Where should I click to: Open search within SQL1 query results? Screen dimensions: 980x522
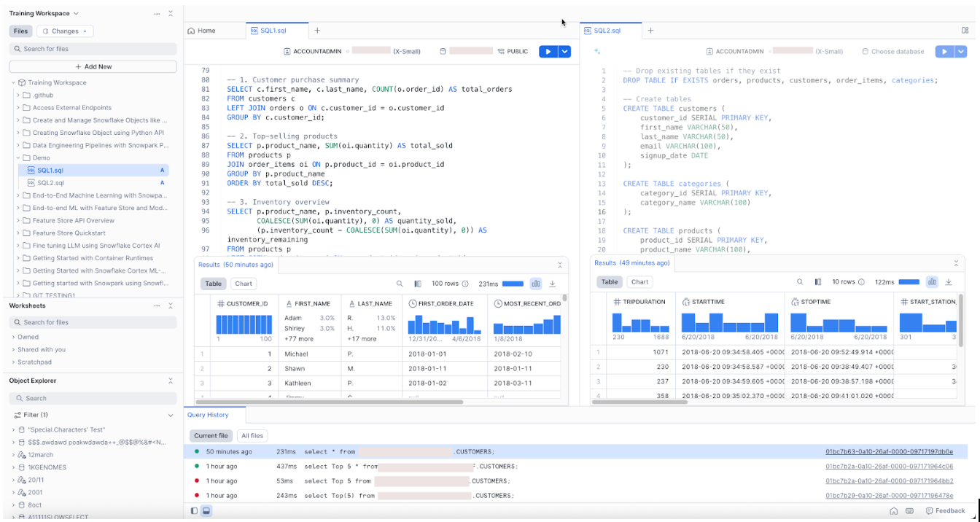point(400,283)
